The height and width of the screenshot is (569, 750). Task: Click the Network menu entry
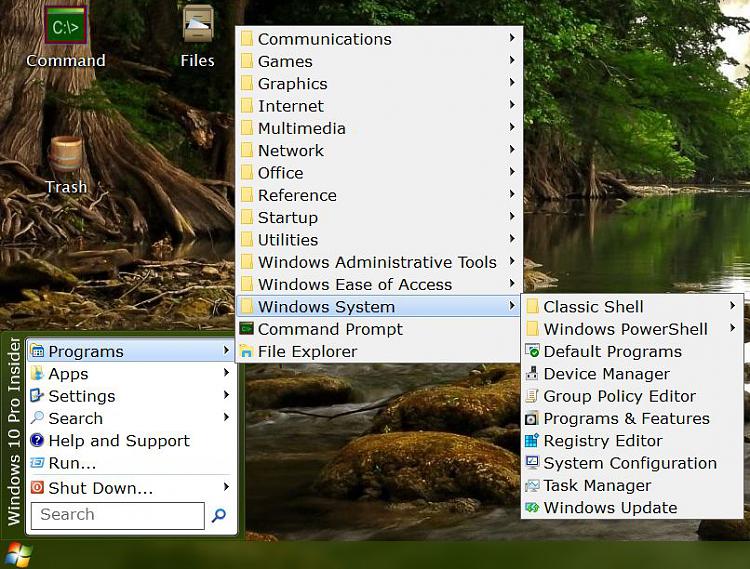click(378, 150)
